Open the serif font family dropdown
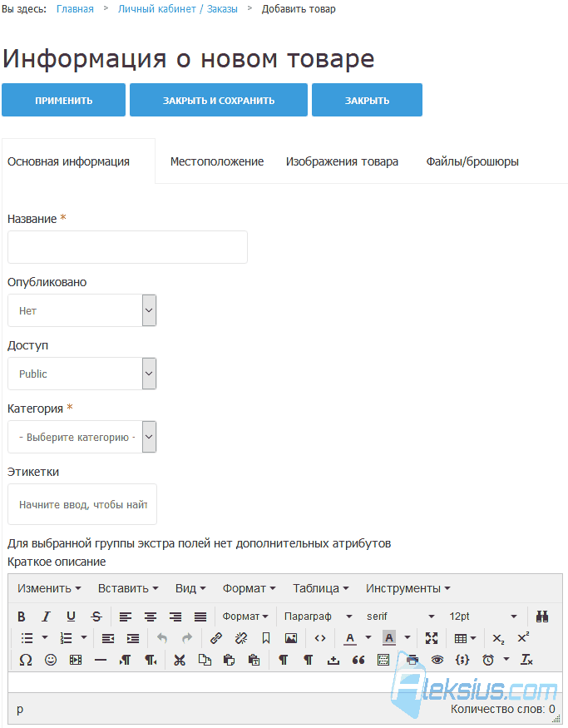568x728 pixels. pyautogui.click(x=400, y=617)
